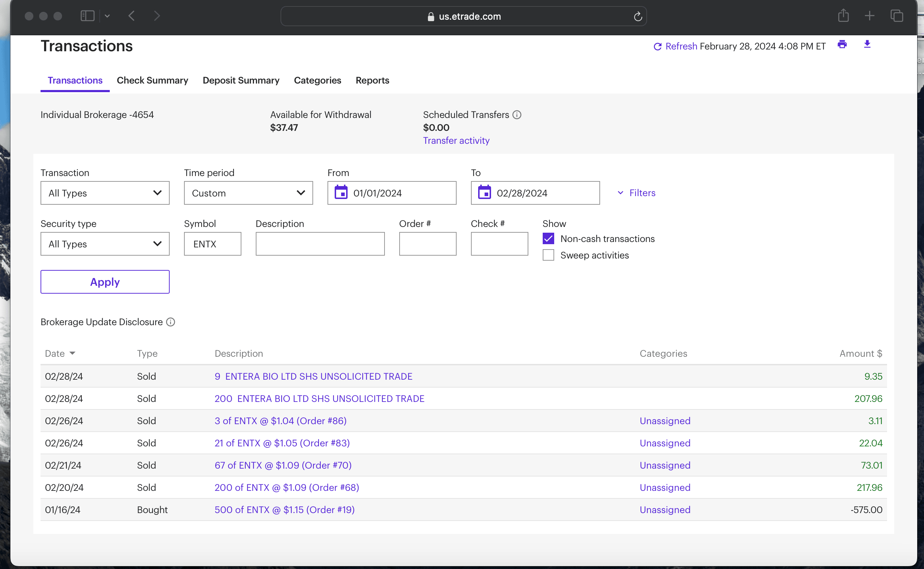The width and height of the screenshot is (924, 569).
Task: Open the Transaction All Types dropdown
Action: point(105,193)
